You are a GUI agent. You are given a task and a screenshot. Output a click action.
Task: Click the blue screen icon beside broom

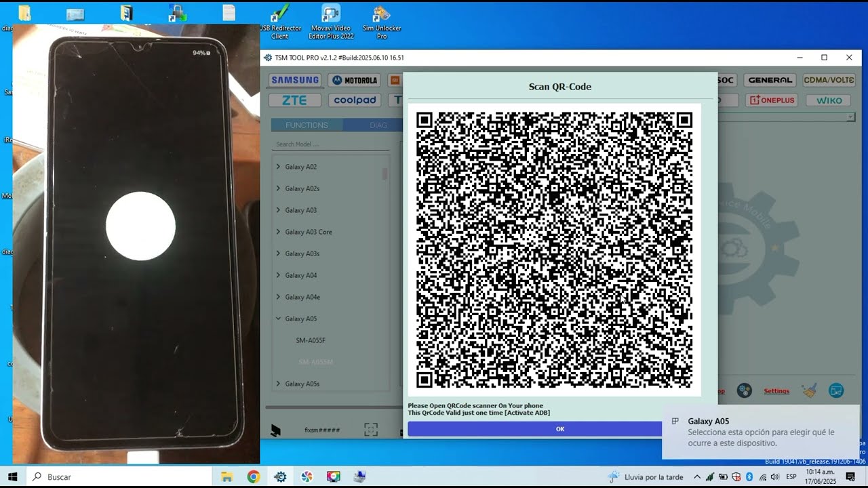click(x=836, y=390)
